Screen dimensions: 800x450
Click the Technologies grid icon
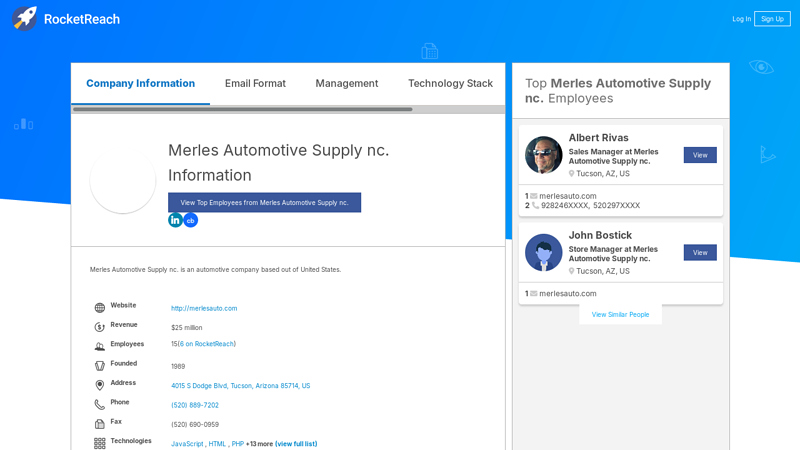pos(99,443)
